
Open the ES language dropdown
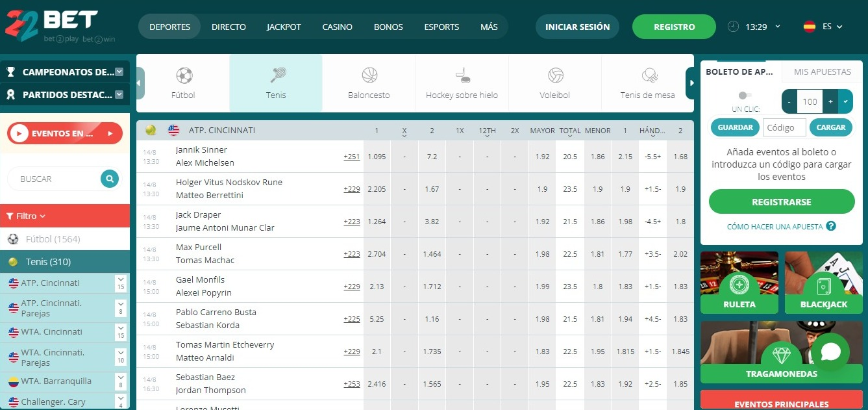coord(823,27)
